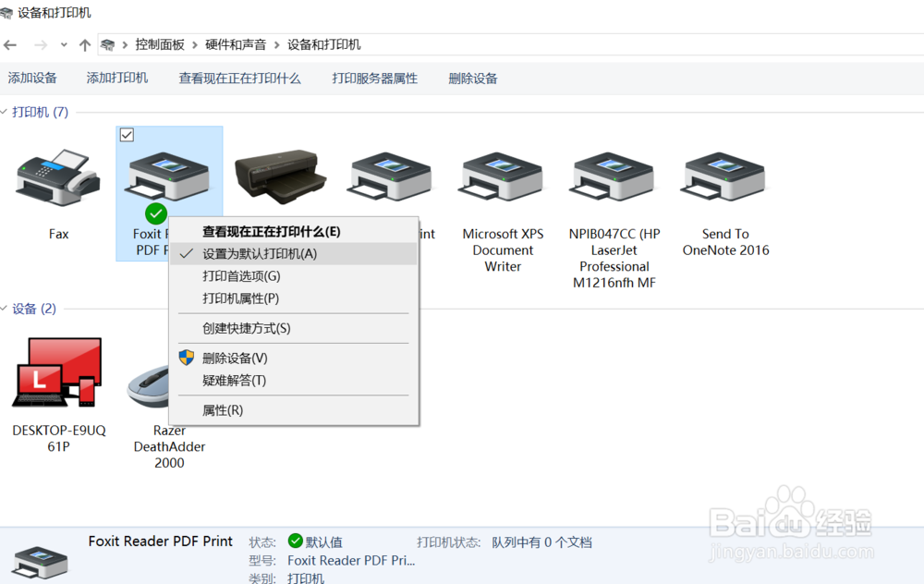Click 添加设备 in the toolbar
924x584 pixels.
pos(32,78)
